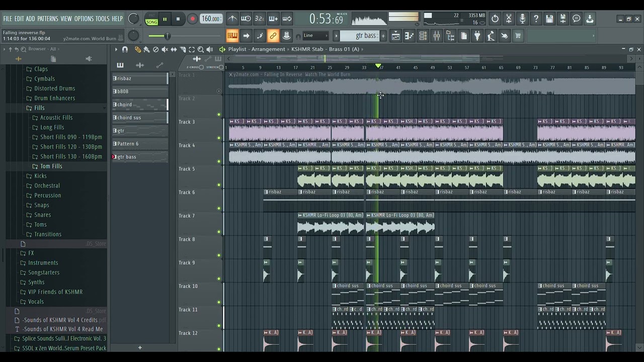Toggle playlist snap magnet icon
644x362 pixels.
click(x=125, y=49)
